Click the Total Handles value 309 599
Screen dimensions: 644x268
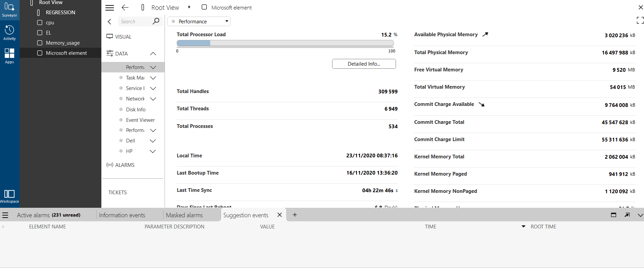coord(388,92)
